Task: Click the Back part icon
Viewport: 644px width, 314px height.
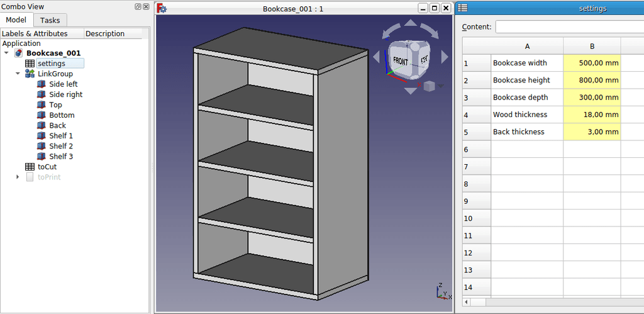Action: (x=41, y=125)
